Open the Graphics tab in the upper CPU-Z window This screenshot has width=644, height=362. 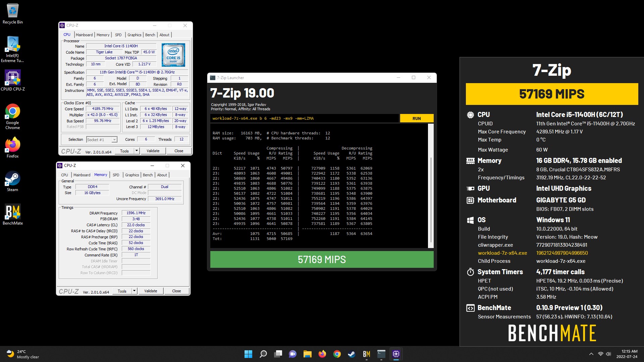134,35
